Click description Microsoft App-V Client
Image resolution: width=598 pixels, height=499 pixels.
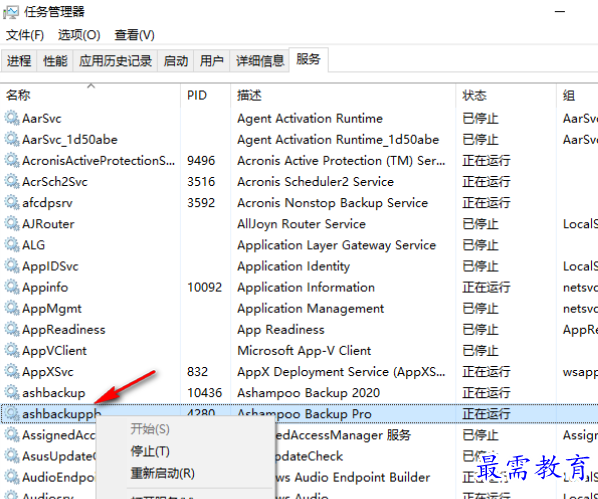click(x=304, y=350)
